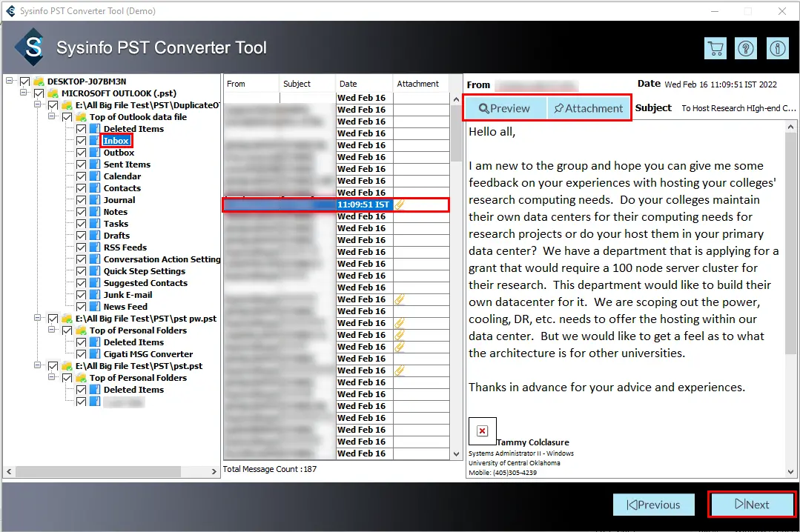Toggle the Contacts checkbox
The height and width of the screenshot is (532, 800).
pos(81,188)
